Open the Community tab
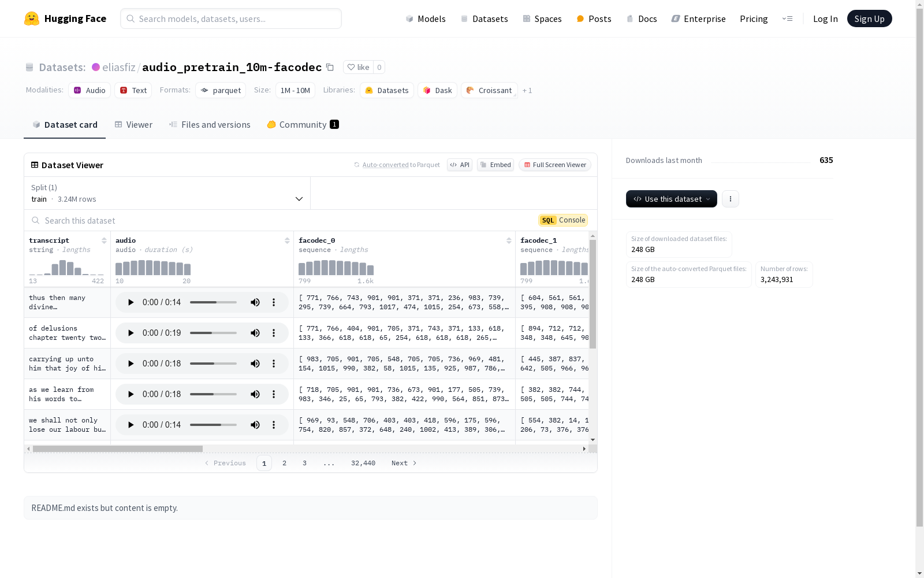The image size is (924, 578). 303,125
